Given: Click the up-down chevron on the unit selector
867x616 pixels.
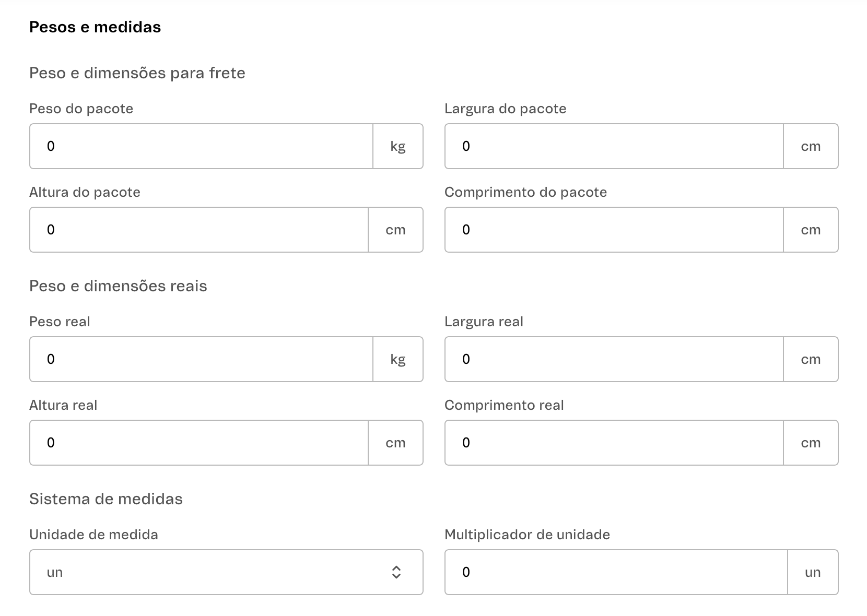Looking at the screenshot, I should tap(396, 572).
